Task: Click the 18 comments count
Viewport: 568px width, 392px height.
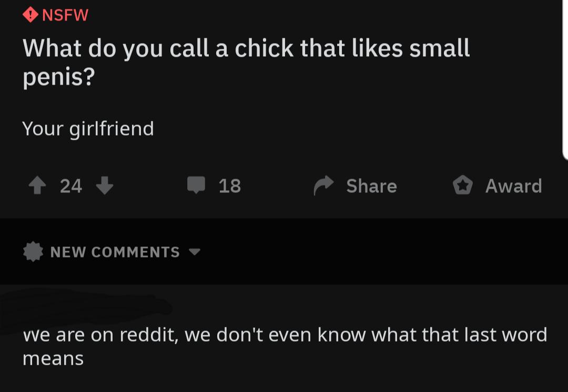Action: pyautogui.click(x=229, y=185)
